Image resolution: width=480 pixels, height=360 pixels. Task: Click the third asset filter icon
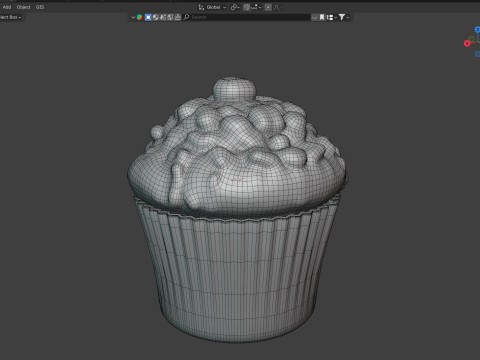click(163, 17)
